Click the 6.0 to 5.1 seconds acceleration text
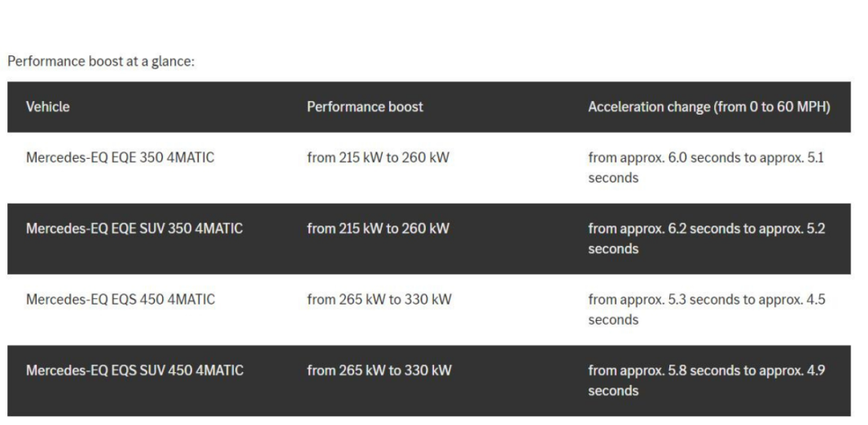The width and height of the screenshot is (868, 425). tap(706, 168)
